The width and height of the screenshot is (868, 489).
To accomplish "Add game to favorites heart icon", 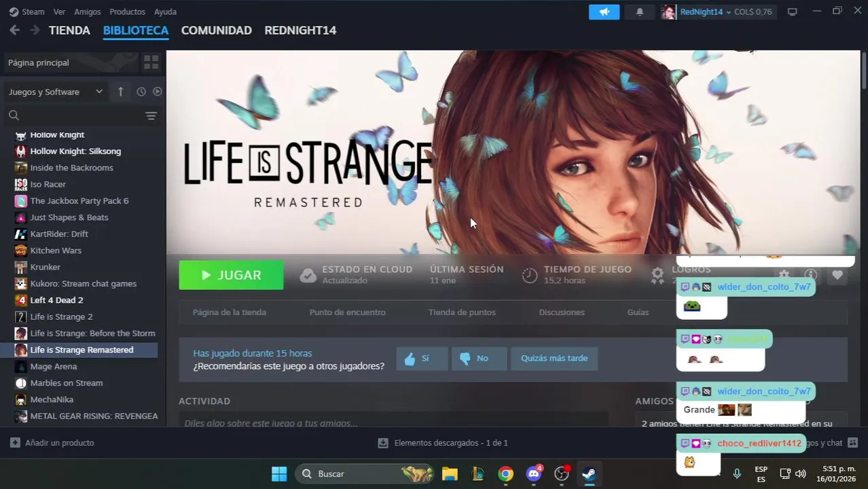I will pos(837,275).
